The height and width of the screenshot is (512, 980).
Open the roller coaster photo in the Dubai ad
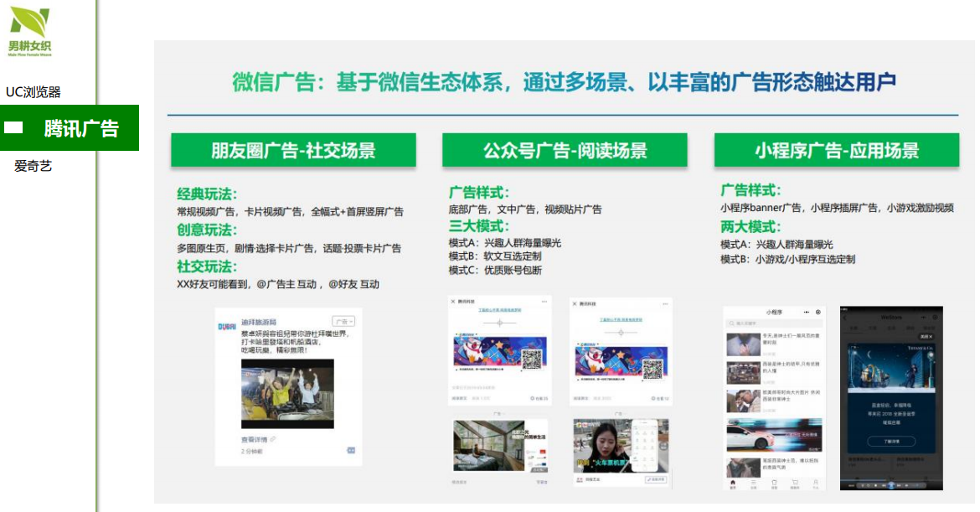[287, 394]
